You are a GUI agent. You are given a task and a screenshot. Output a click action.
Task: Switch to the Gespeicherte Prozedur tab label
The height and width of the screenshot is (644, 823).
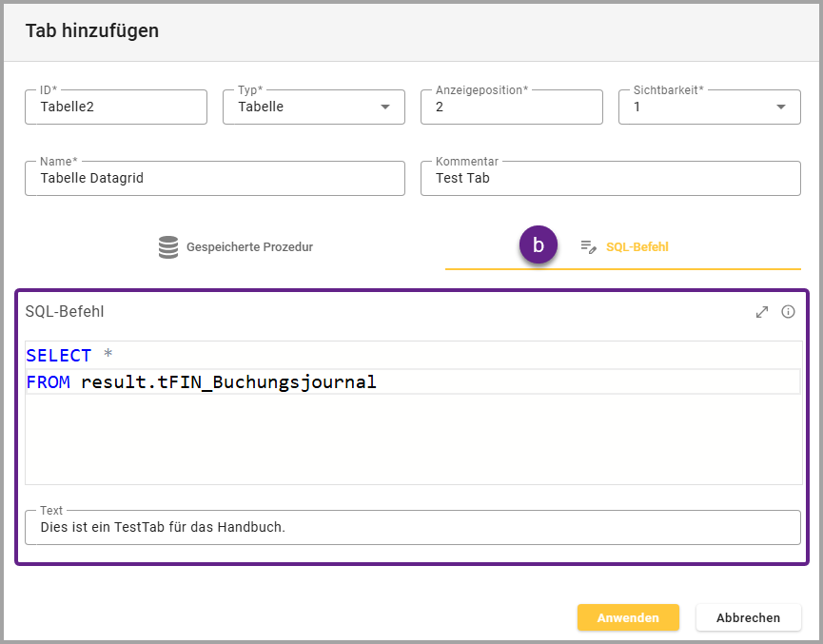click(249, 247)
